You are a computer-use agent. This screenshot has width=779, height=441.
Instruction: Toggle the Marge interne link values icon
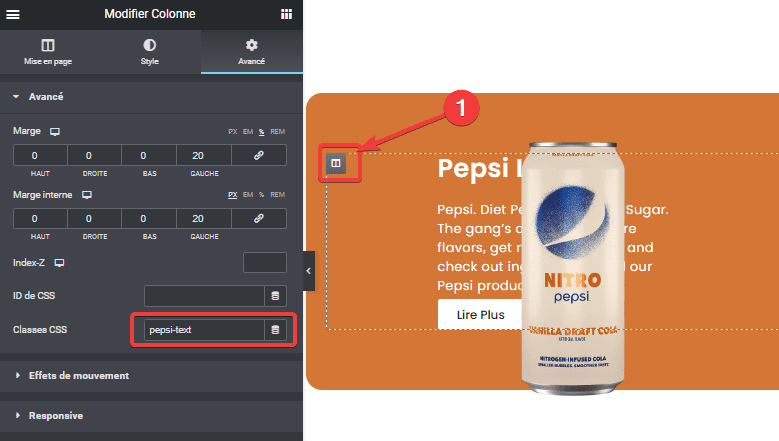(259, 219)
